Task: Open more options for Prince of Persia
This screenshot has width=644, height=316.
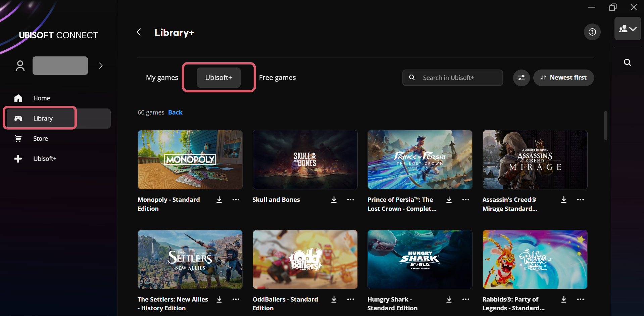Action: [x=465, y=200]
